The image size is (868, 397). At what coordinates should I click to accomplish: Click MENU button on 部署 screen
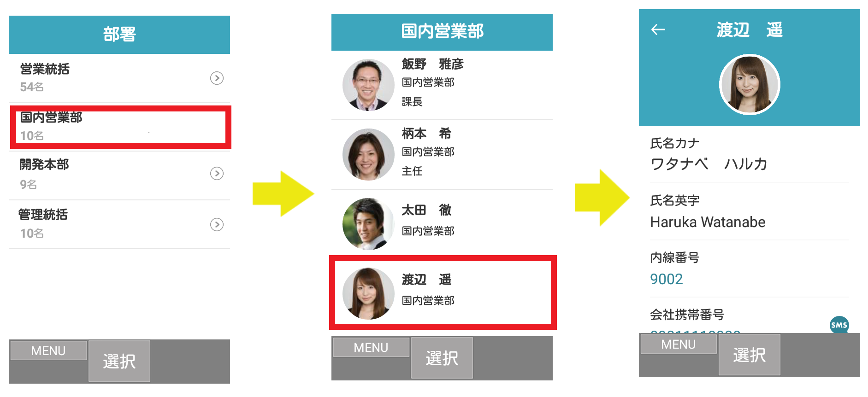click(x=48, y=350)
